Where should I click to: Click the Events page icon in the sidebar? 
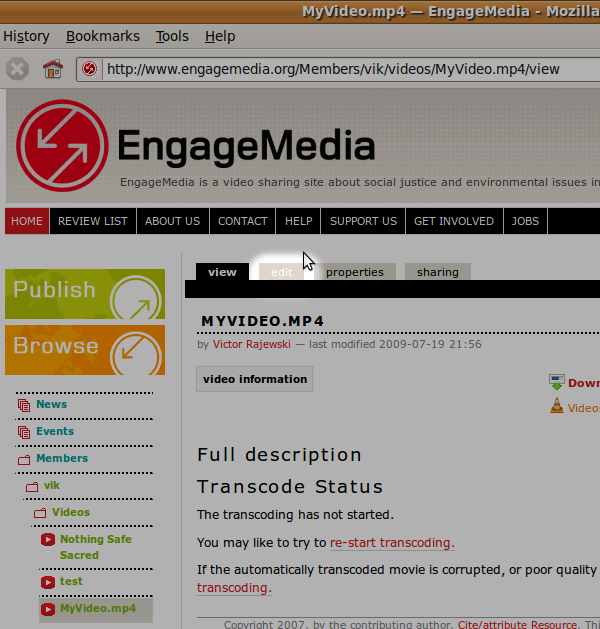24,432
